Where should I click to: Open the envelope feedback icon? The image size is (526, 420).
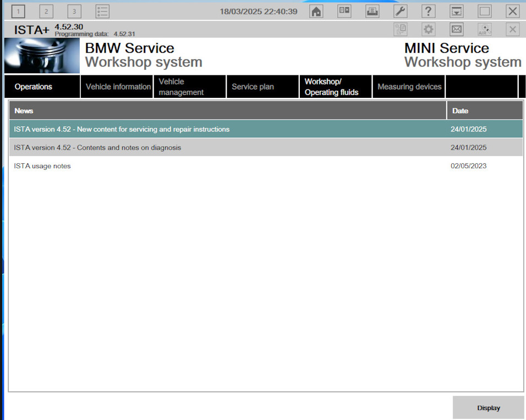coord(457,30)
